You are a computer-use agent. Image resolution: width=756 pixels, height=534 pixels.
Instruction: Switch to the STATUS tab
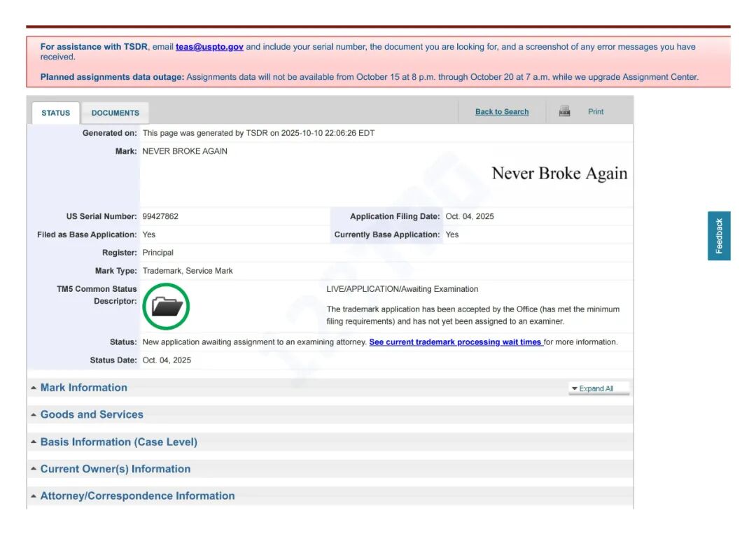56,113
